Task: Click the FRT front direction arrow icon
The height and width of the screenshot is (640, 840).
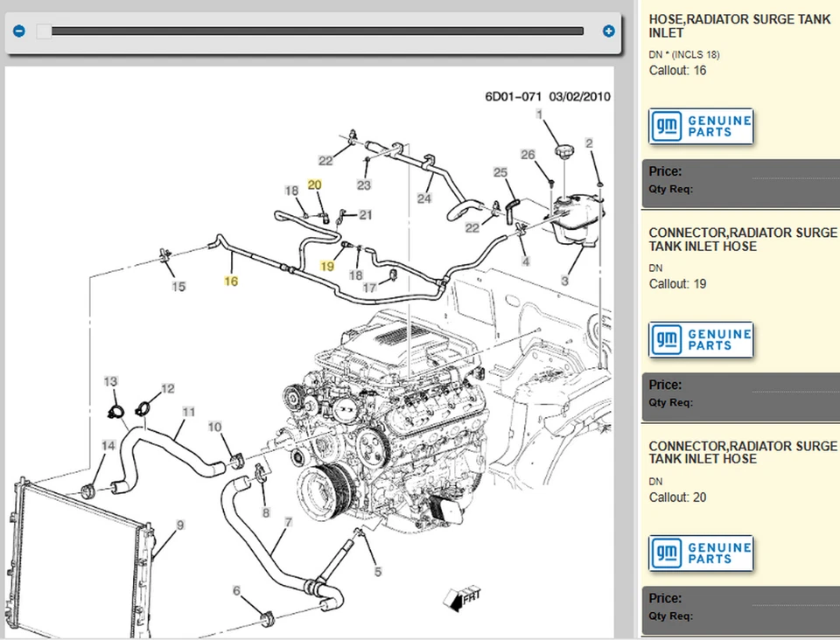Action: (x=463, y=597)
